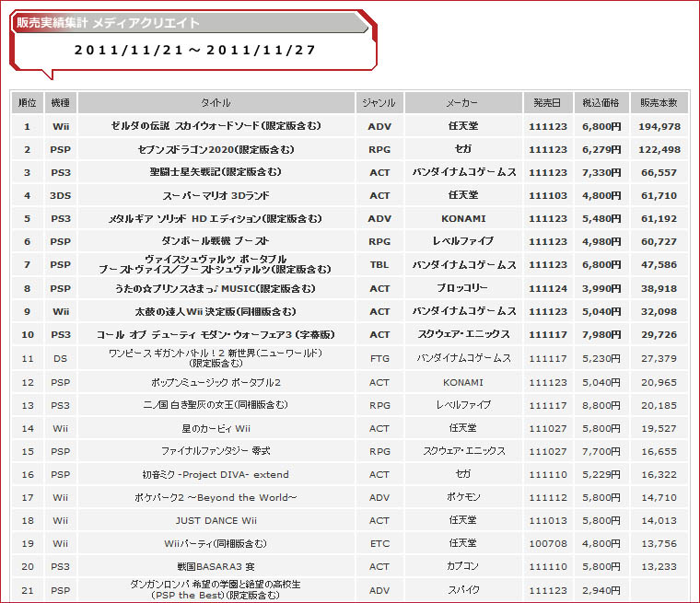Click genre ETC in rank 19 row
700x603 pixels.
379,544
